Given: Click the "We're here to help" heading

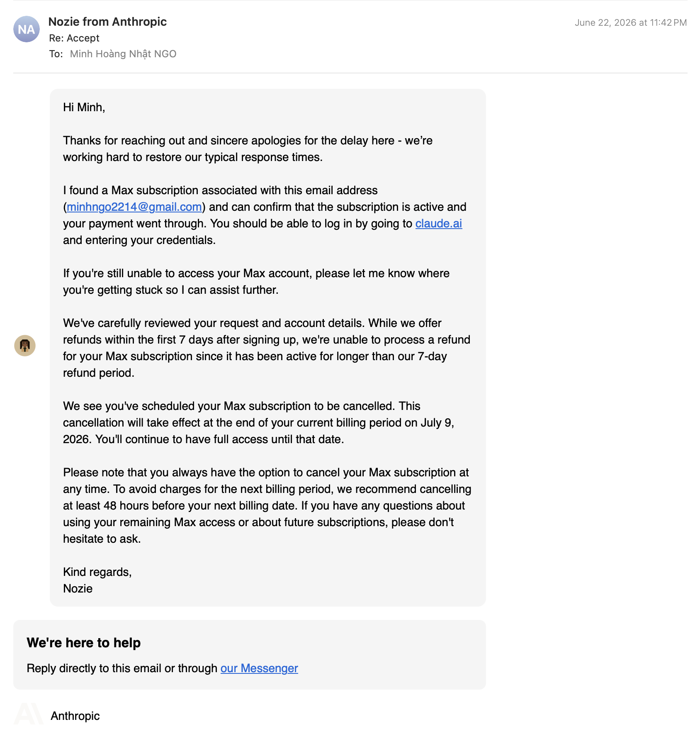Looking at the screenshot, I should [84, 642].
